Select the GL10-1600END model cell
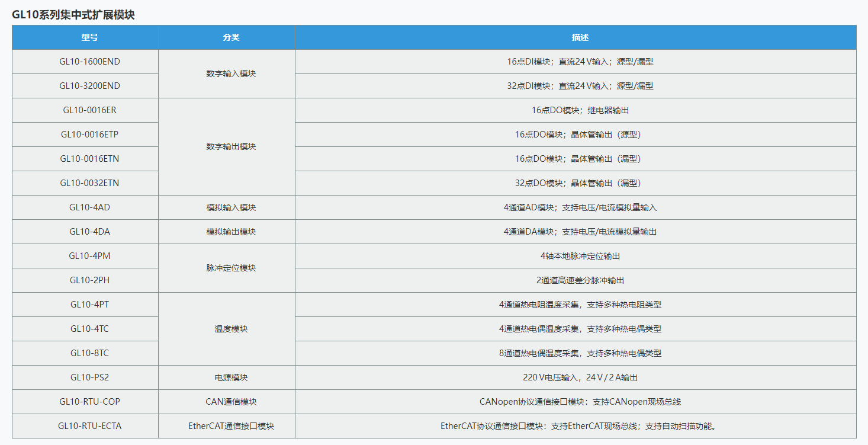Image resolution: width=868 pixels, height=445 pixels. 89,62
